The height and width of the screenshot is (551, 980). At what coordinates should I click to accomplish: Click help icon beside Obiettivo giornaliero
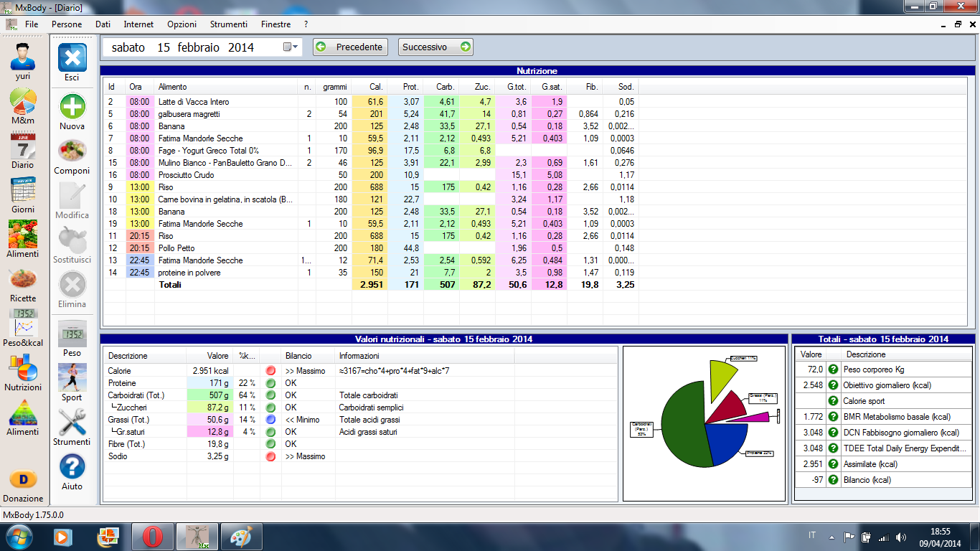(833, 385)
